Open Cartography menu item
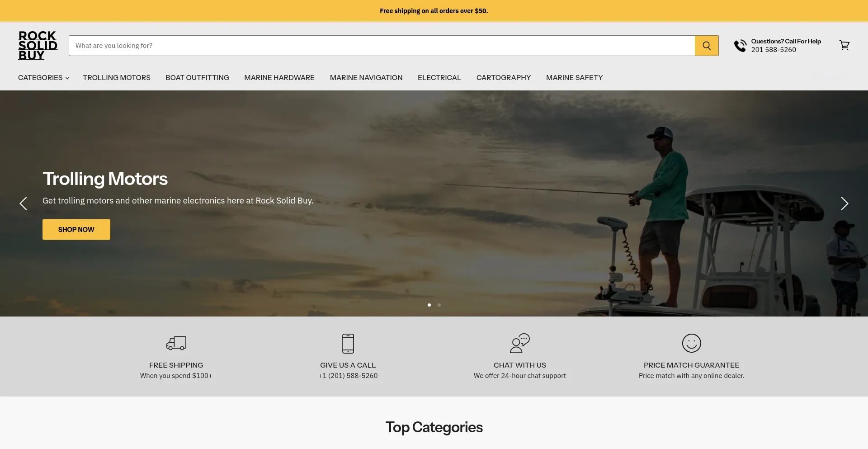868x449 pixels. tap(504, 78)
